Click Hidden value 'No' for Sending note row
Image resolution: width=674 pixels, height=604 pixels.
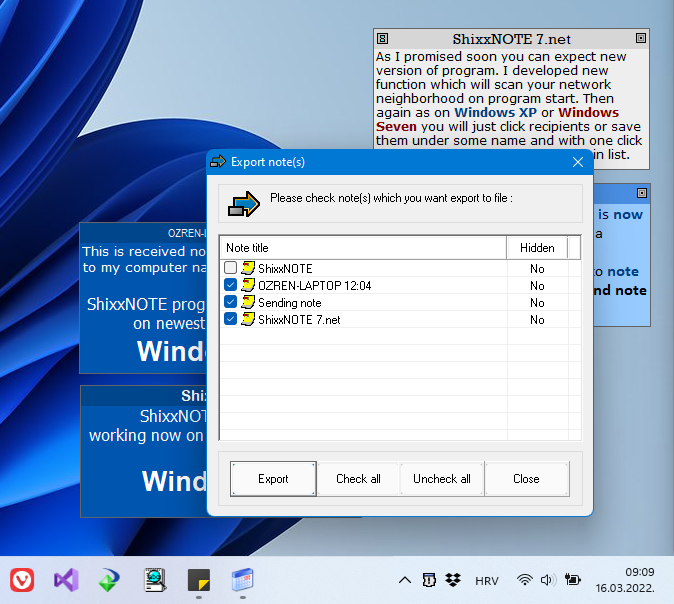[x=537, y=303]
